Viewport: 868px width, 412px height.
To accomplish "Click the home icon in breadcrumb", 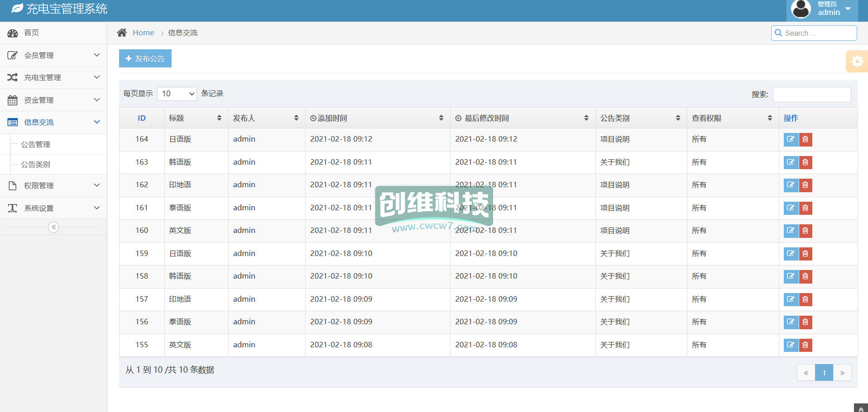I will (122, 33).
